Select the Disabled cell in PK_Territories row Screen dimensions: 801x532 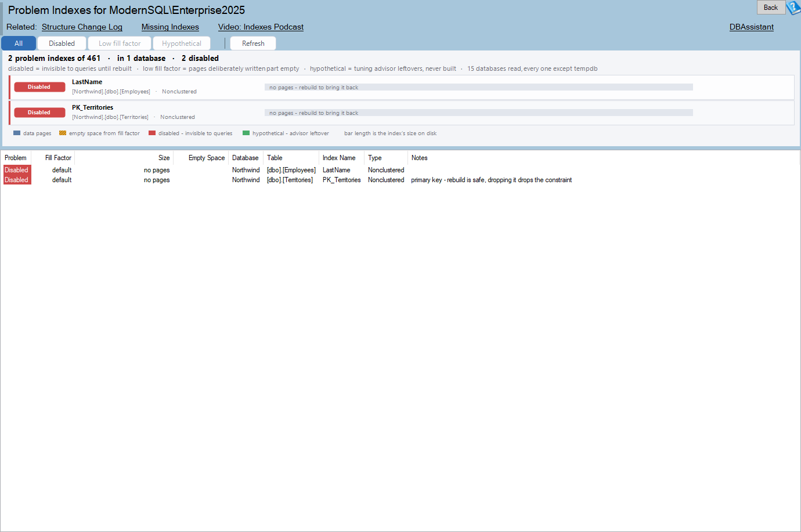(17, 180)
